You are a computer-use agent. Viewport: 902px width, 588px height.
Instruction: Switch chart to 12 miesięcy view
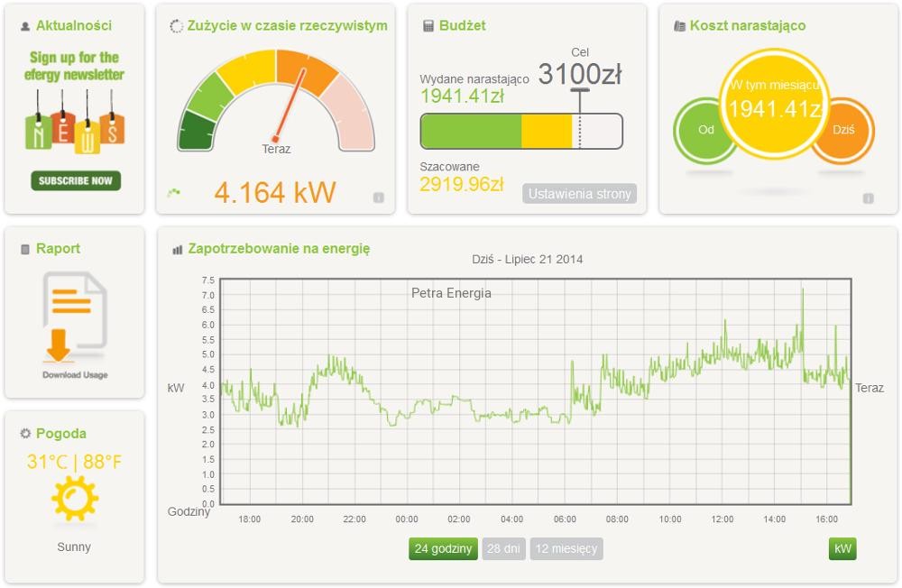(x=566, y=548)
